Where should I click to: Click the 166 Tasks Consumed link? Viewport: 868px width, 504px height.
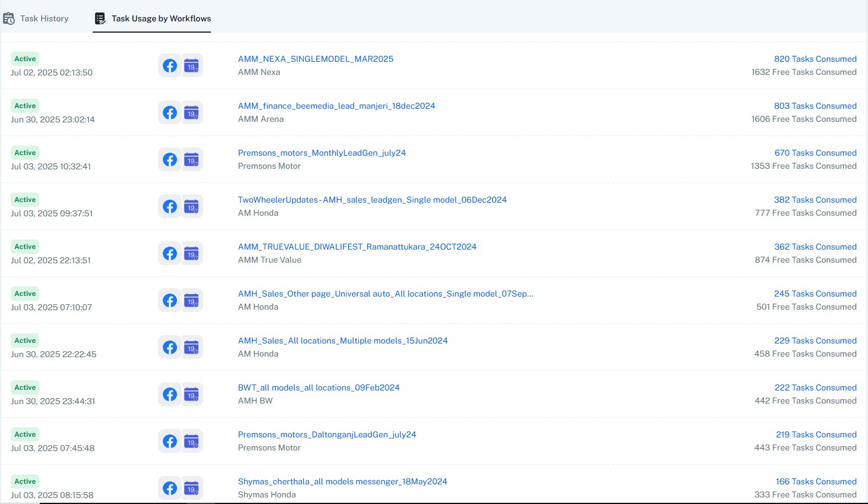[816, 481]
